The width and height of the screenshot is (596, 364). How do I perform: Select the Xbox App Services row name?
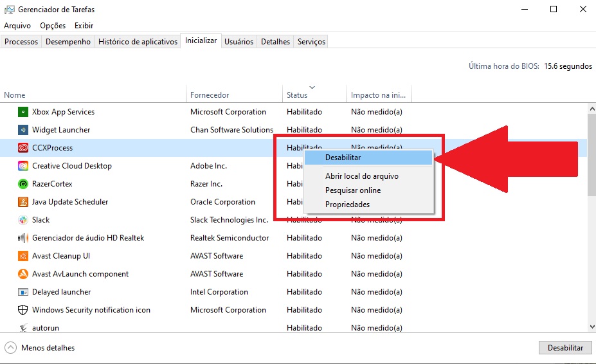(x=63, y=112)
